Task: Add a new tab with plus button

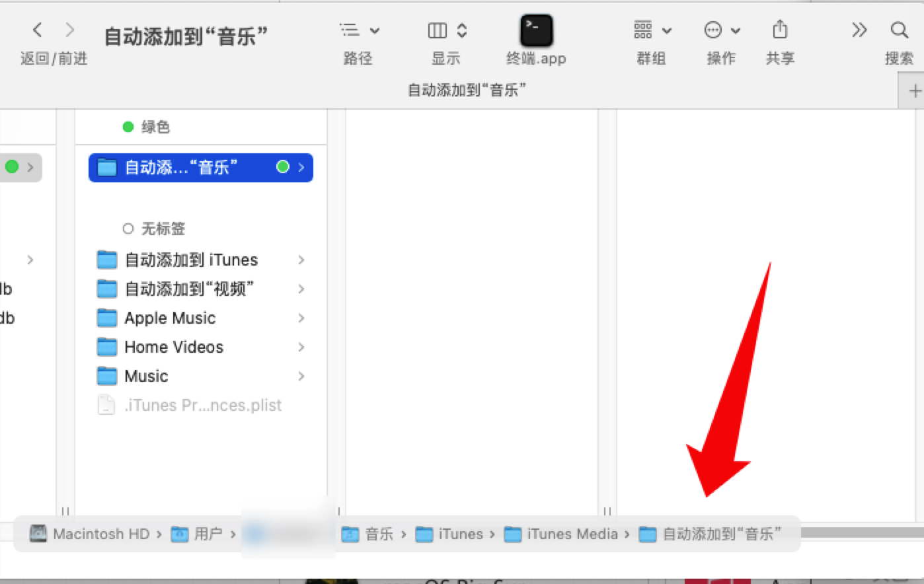Action: [x=914, y=91]
